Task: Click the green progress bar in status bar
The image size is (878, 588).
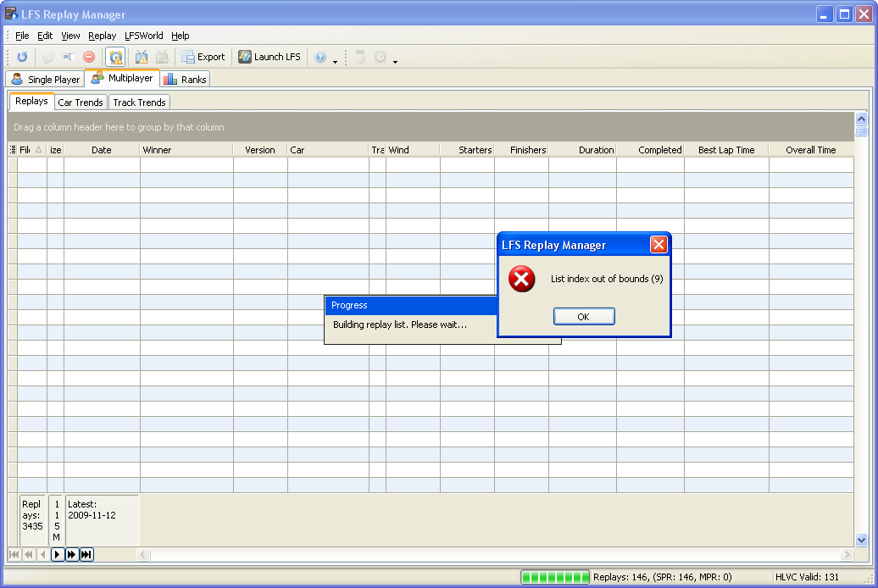Action: tap(555, 577)
